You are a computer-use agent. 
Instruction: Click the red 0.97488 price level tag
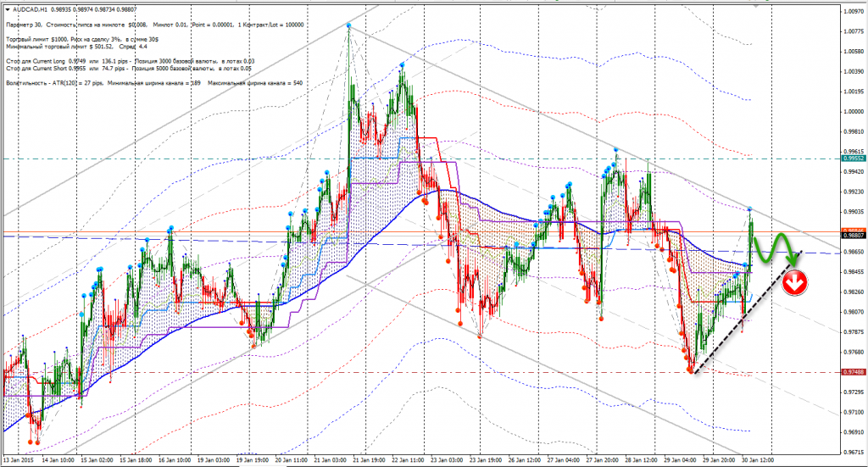point(853,372)
